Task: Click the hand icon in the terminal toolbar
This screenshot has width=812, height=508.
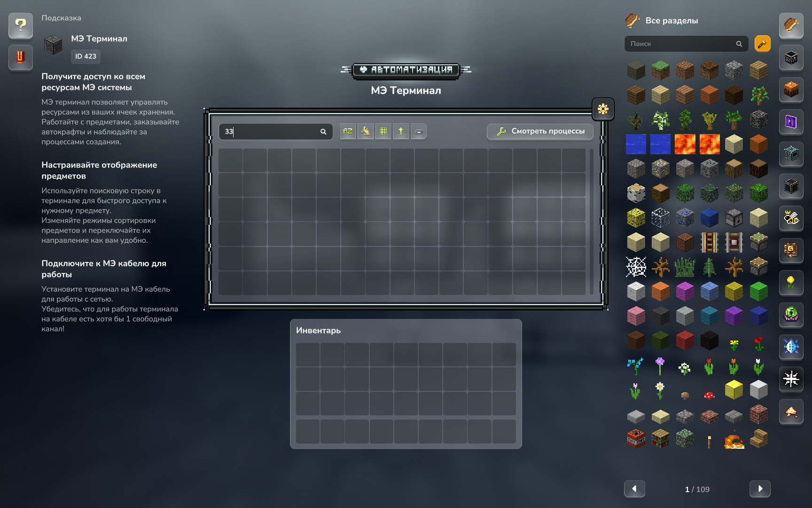Action: [366, 131]
